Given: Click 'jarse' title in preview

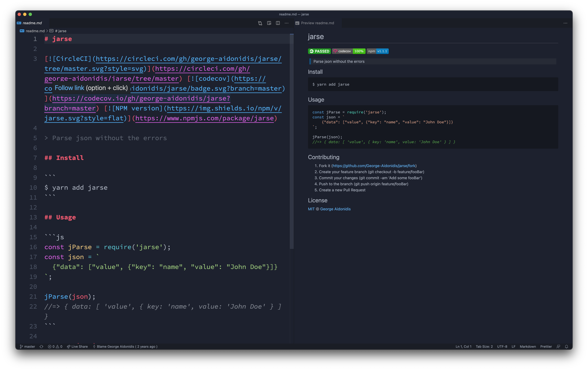Looking at the screenshot, I should [x=316, y=37].
